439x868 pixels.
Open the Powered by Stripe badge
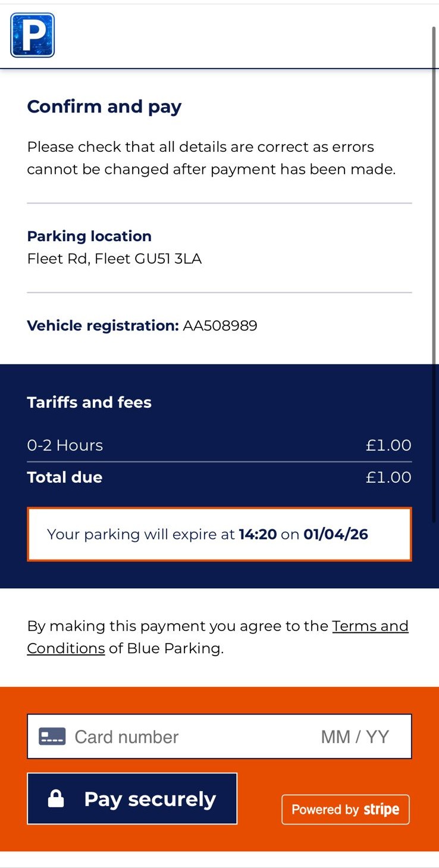(345, 810)
